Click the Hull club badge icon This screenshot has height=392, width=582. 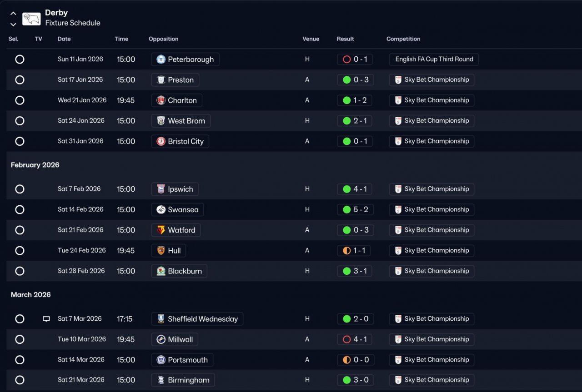tap(161, 251)
